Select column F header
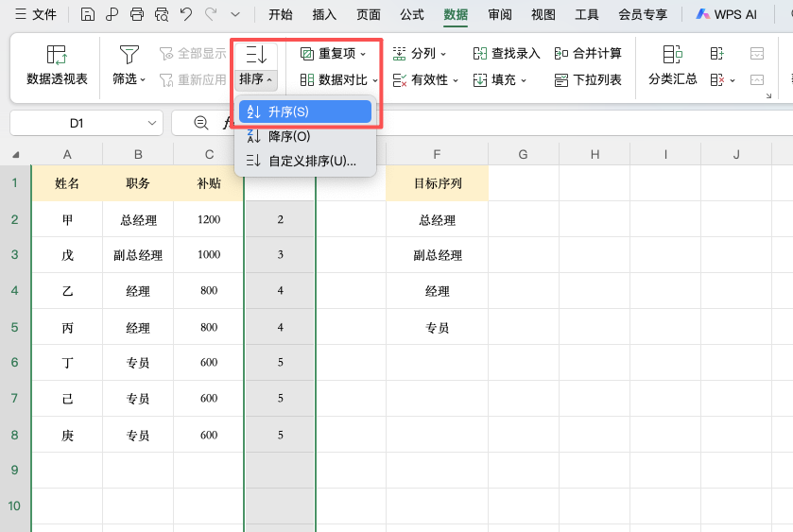This screenshot has width=793, height=532. (x=437, y=154)
